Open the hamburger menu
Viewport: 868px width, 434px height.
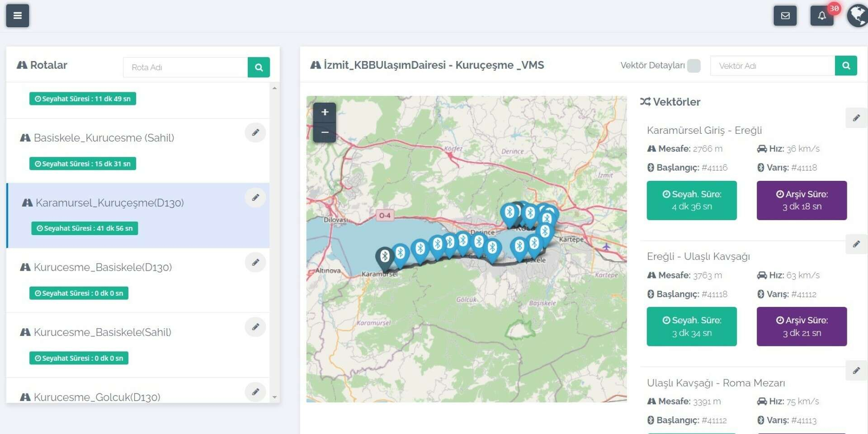(18, 16)
